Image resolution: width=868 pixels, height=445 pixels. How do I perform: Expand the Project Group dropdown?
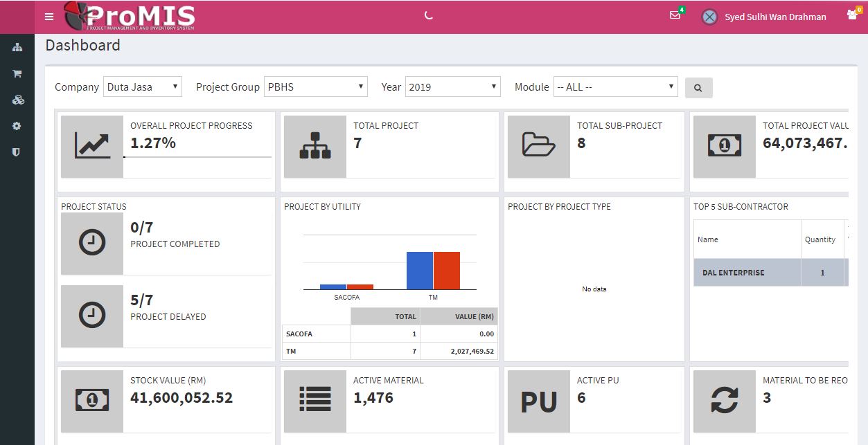point(316,87)
